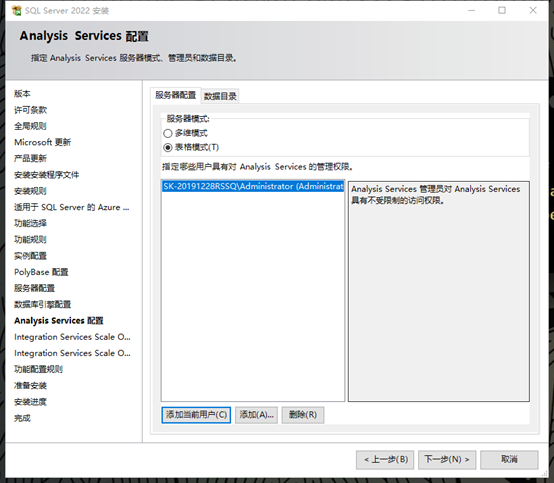Image resolution: width=554 pixels, height=483 pixels.
Task: Maximize the SQL Server 2022 setup window
Action: (502, 11)
